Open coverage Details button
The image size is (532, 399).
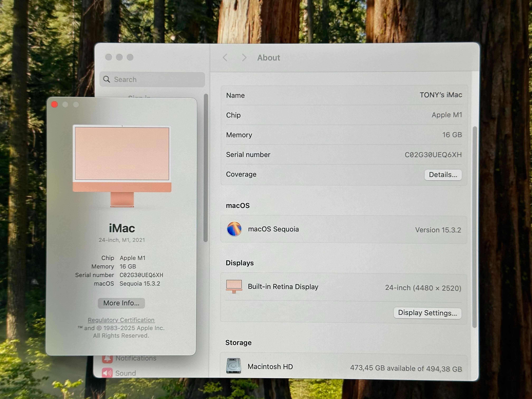pos(443,175)
